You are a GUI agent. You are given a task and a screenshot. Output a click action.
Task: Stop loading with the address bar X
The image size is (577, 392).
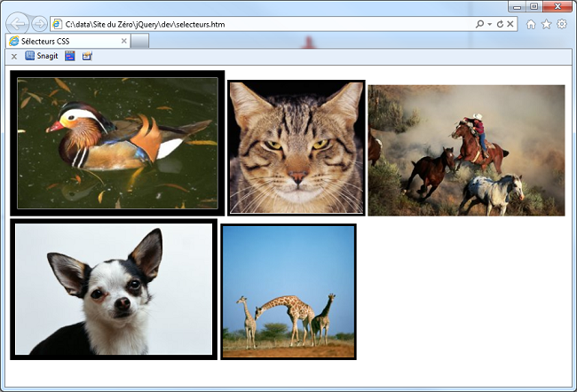pos(510,24)
